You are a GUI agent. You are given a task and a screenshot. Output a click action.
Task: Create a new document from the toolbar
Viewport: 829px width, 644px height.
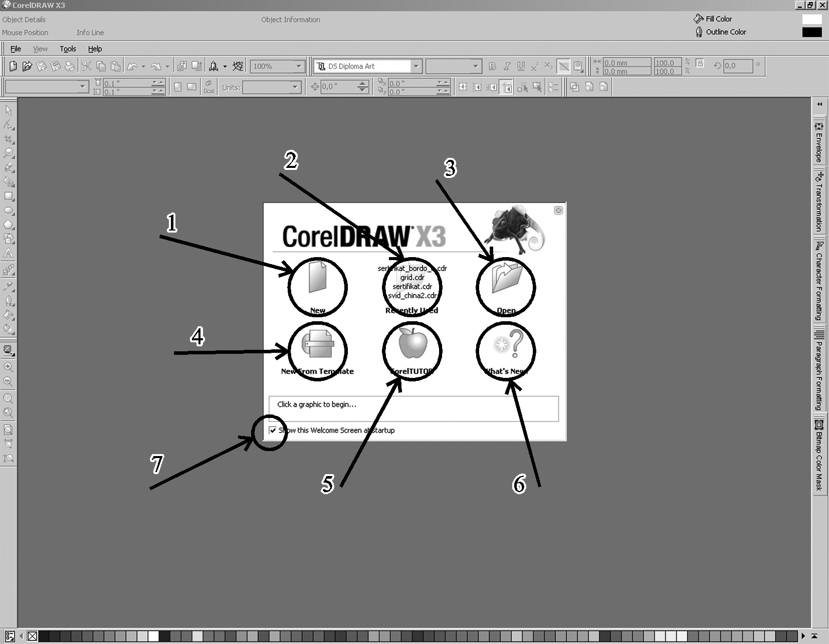coord(13,66)
